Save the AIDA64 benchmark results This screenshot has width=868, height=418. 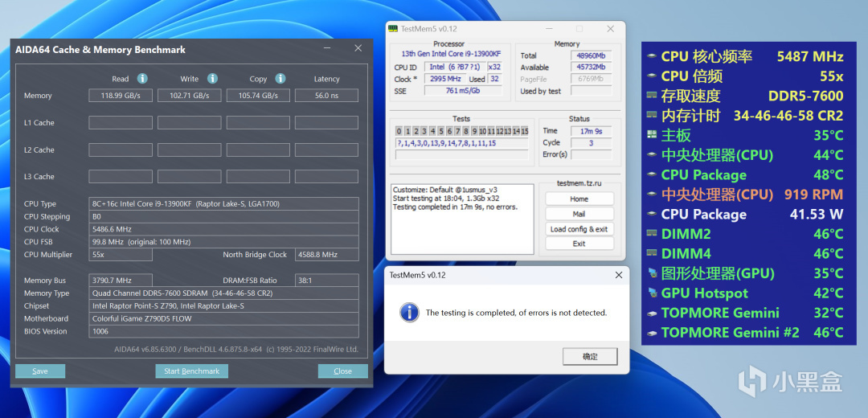click(40, 371)
